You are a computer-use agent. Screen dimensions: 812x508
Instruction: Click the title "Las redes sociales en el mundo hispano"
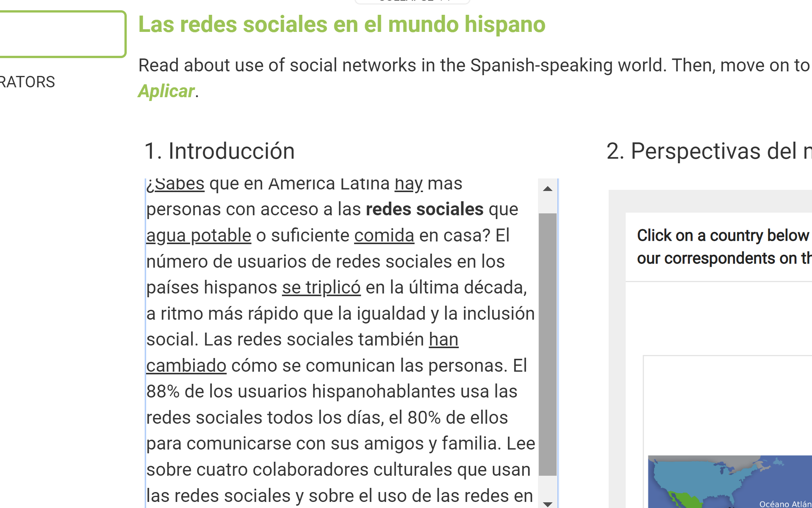(x=342, y=24)
